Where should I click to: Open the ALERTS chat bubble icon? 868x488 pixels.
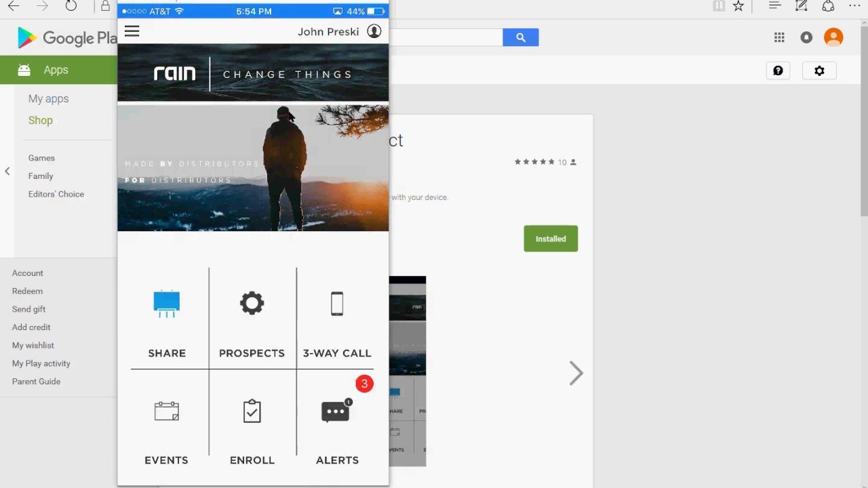[336, 411]
